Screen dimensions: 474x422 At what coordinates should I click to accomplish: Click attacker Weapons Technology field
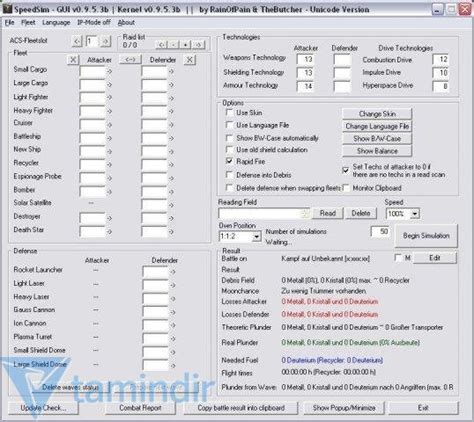coord(306,59)
